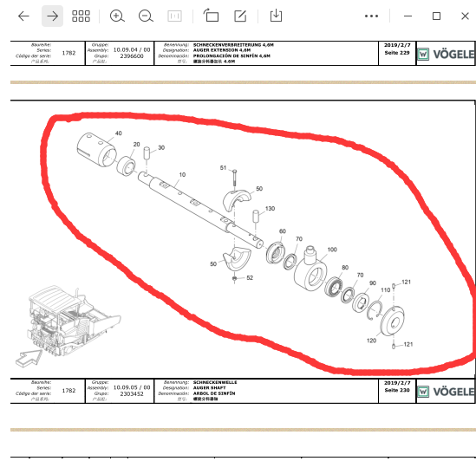Advance to next image with forward arrow
Screen dimensions: 476x461
coord(52,16)
